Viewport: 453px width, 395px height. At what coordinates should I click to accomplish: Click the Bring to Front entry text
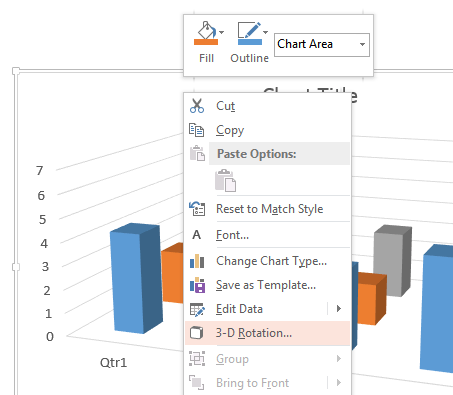252,383
